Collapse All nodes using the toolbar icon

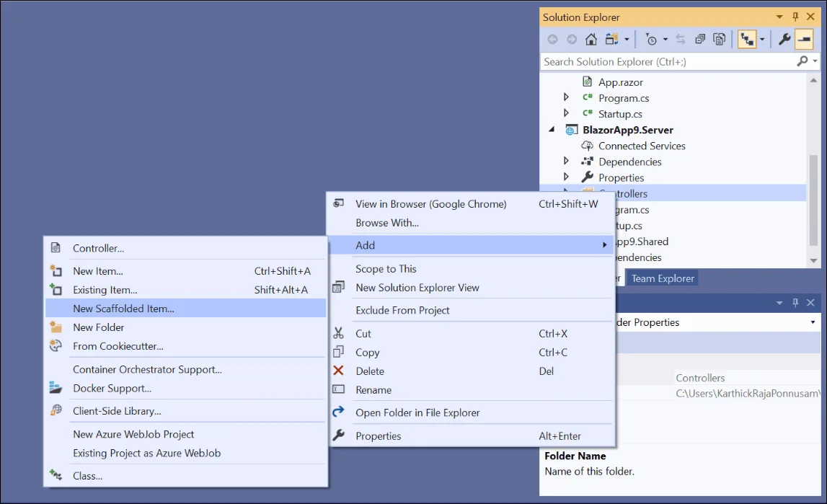pyautogui.click(x=699, y=39)
